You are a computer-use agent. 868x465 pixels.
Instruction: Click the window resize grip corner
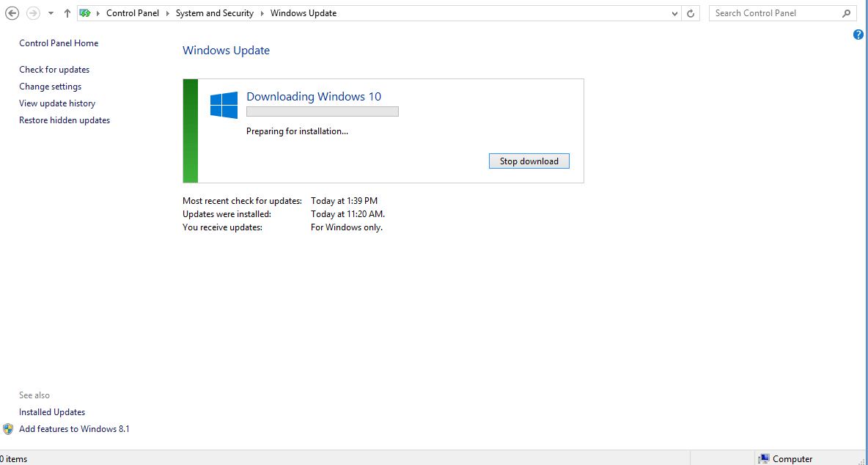[x=862, y=460]
